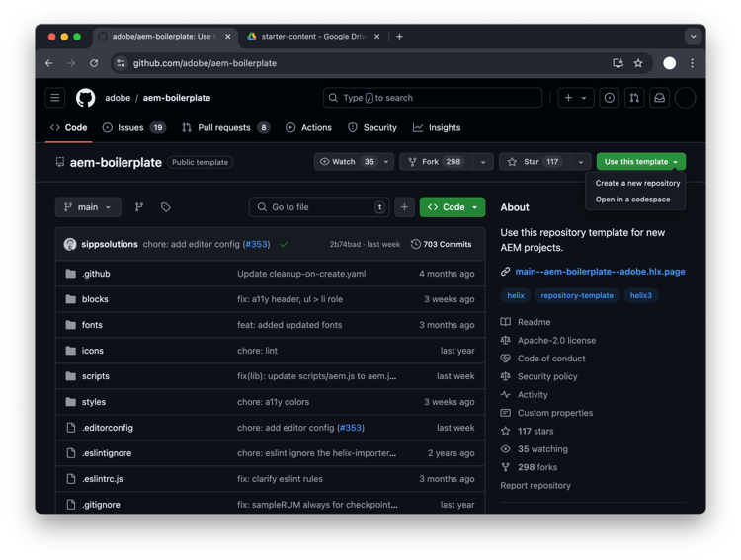Go to GitHub home via Octocat logo
Viewport: 741px width, 560px height.
[x=86, y=98]
